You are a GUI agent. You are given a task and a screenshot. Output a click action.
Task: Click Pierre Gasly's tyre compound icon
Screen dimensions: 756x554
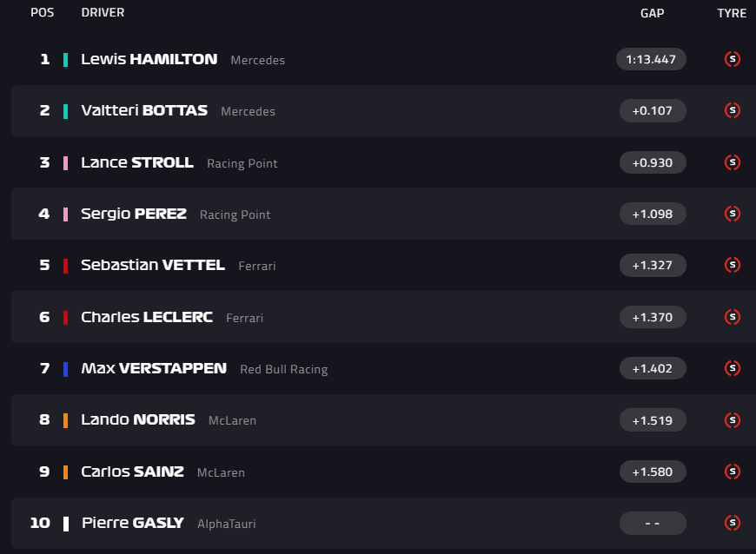pos(733,523)
